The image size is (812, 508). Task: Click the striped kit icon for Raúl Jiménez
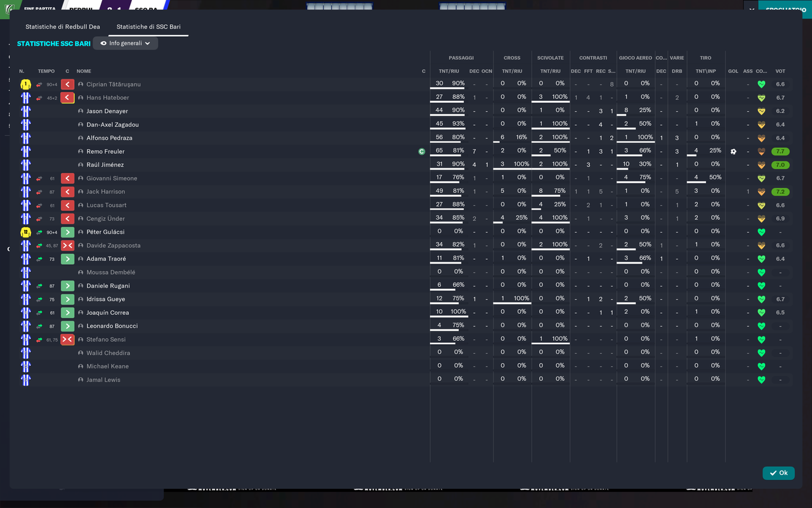(25, 165)
